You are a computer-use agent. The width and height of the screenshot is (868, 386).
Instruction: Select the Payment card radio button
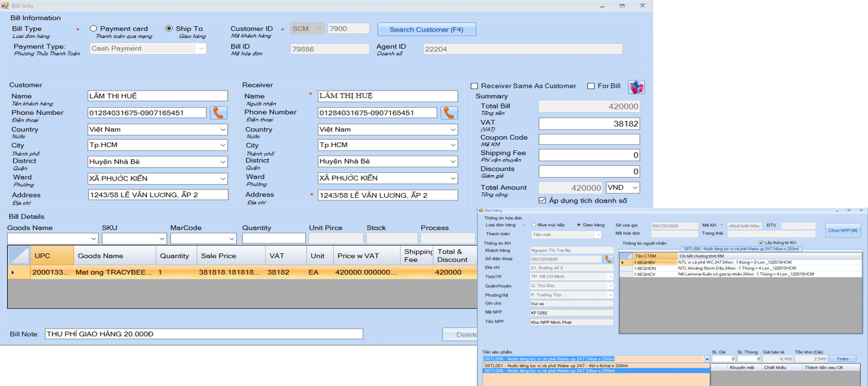(93, 28)
